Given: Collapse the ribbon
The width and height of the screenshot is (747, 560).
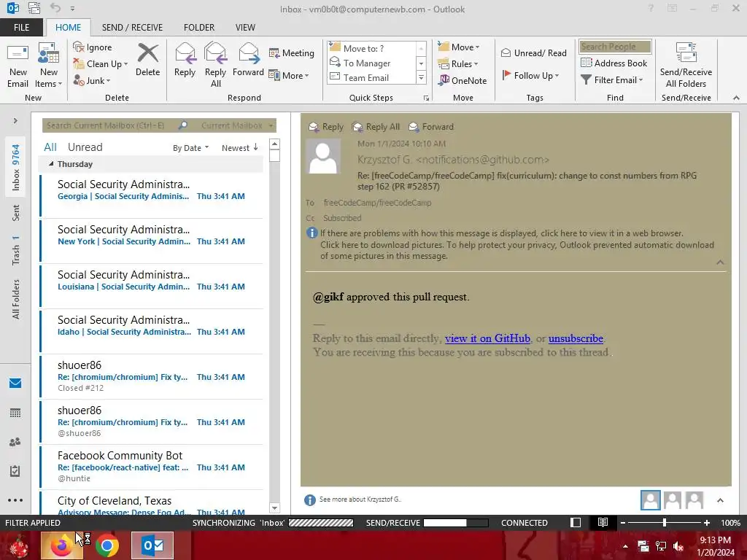Looking at the screenshot, I should click(736, 98).
